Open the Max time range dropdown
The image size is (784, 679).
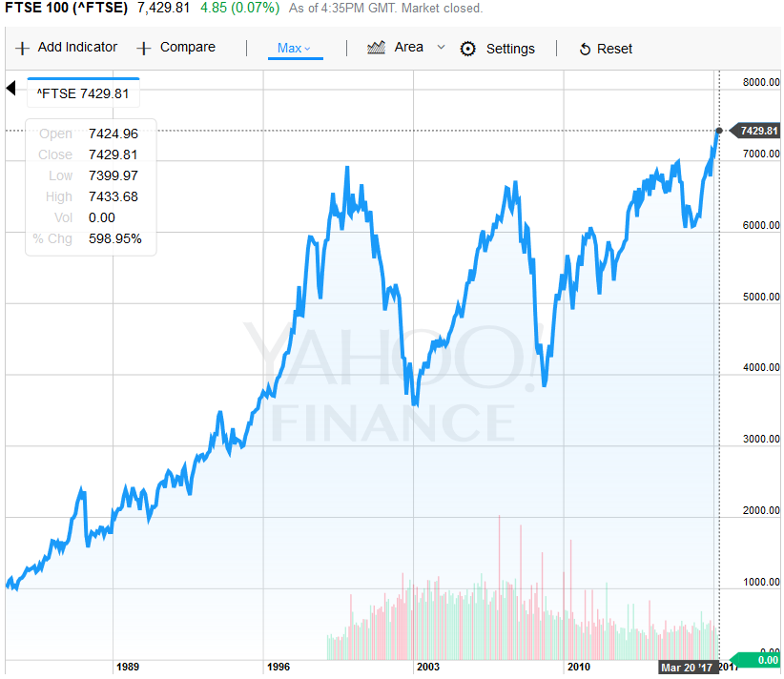click(295, 48)
